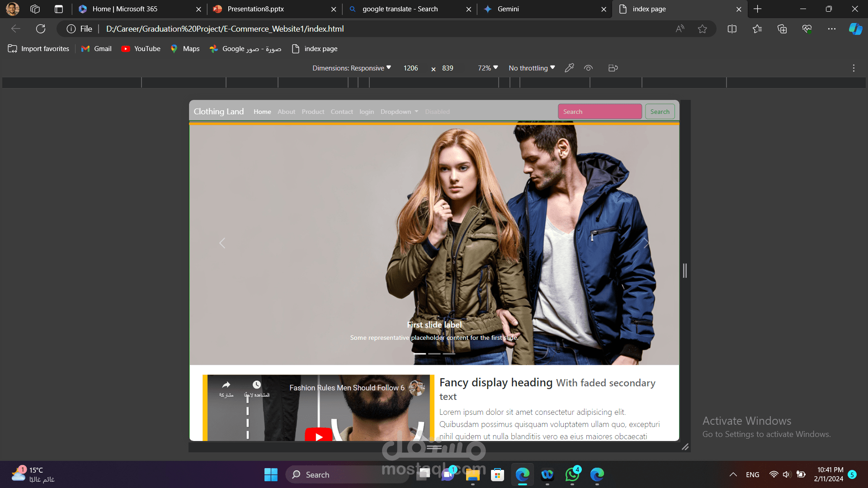Open the Maps bookmark
The height and width of the screenshot is (488, 868).
(x=185, y=49)
